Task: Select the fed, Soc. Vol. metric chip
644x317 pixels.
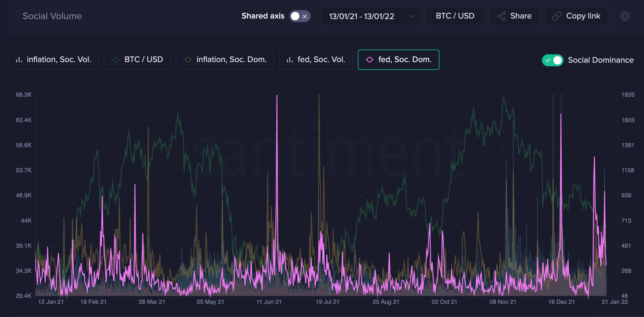Action: (x=316, y=60)
